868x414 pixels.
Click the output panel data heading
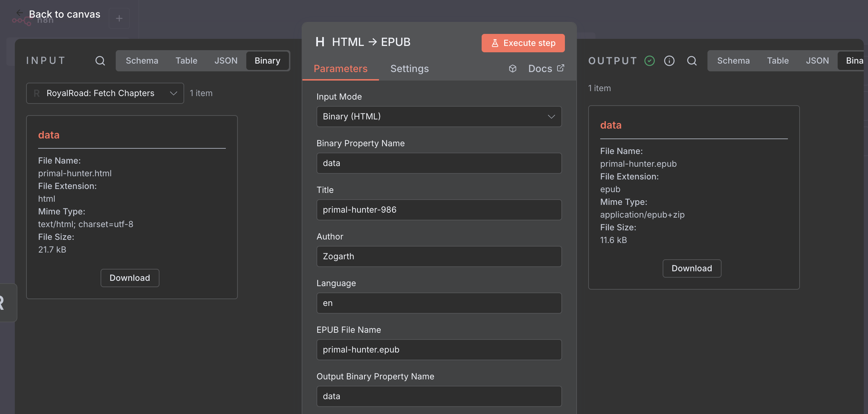(611, 125)
